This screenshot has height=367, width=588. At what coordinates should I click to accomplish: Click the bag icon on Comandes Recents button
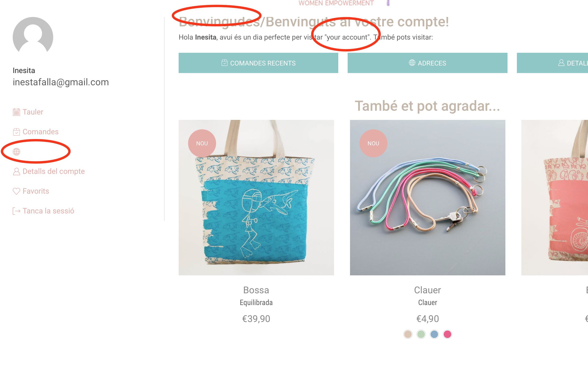pos(225,63)
